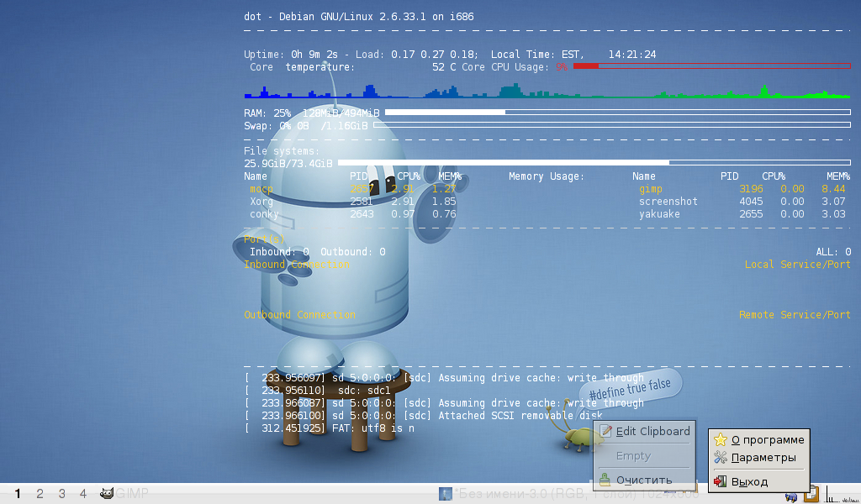Open Параметры preferences from tray menu

[x=759, y=458]
